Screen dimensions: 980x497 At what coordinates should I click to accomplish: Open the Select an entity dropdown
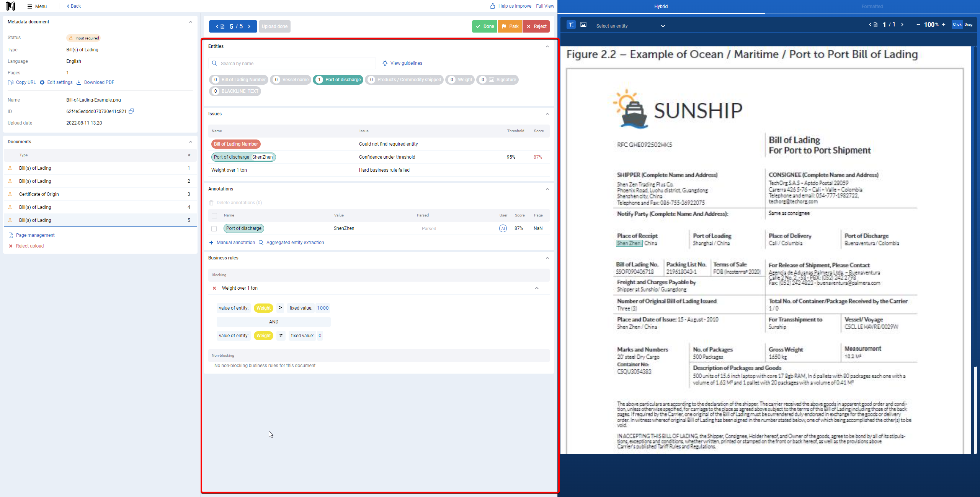tap(630, 26)
